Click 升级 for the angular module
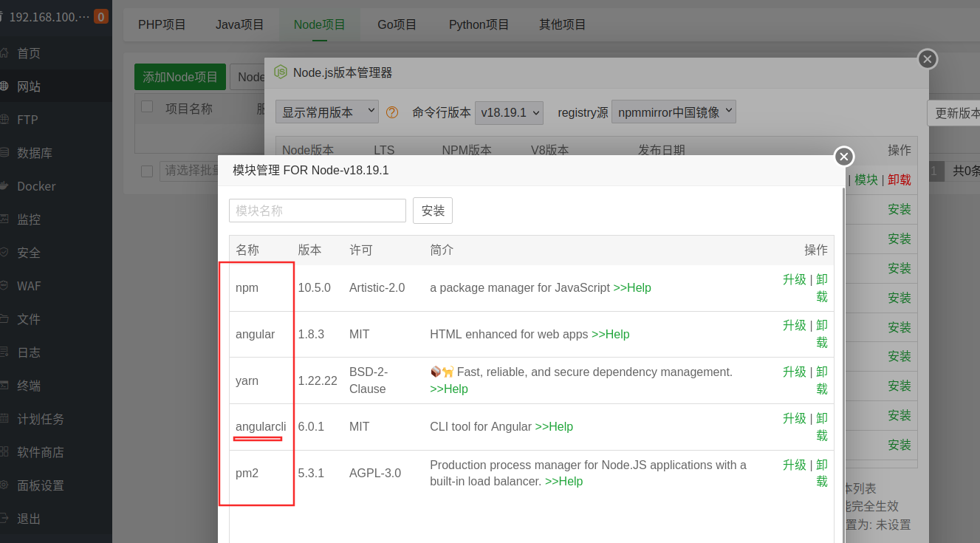 (795, 325)
